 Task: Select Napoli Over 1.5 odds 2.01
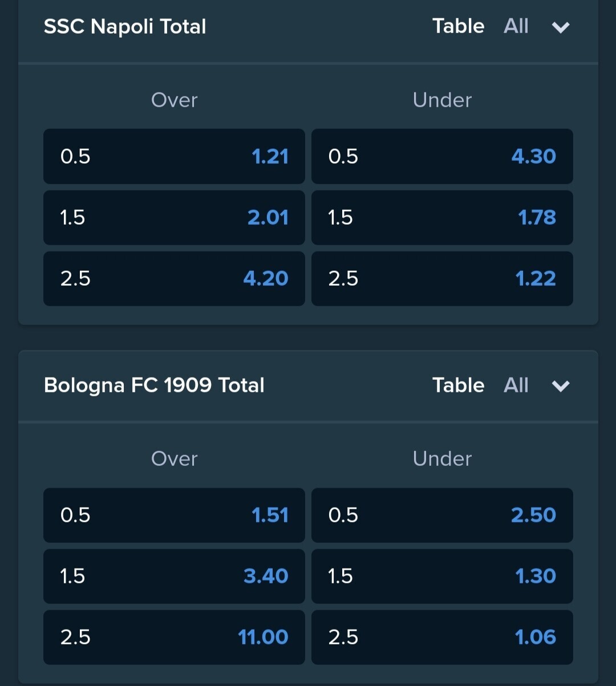coord(174,217)
